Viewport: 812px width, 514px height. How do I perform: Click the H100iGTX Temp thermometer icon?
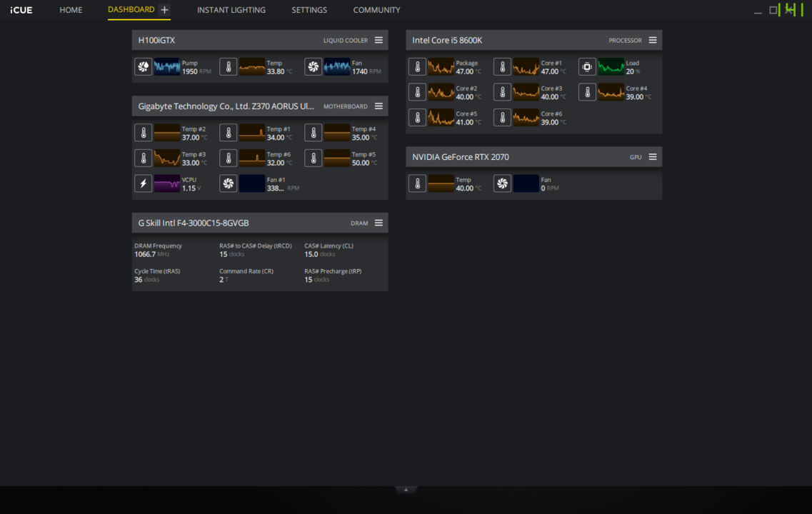point(229,67)
